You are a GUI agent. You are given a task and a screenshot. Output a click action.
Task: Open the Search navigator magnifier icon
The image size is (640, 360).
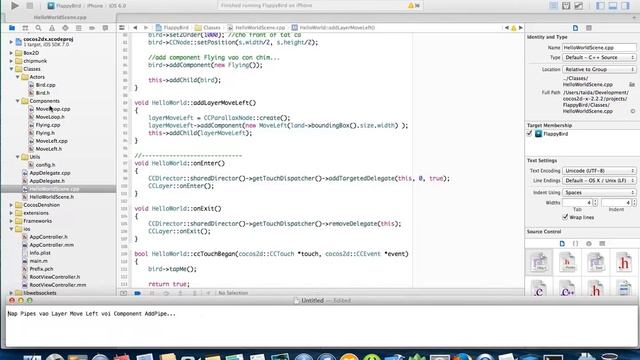38,28
